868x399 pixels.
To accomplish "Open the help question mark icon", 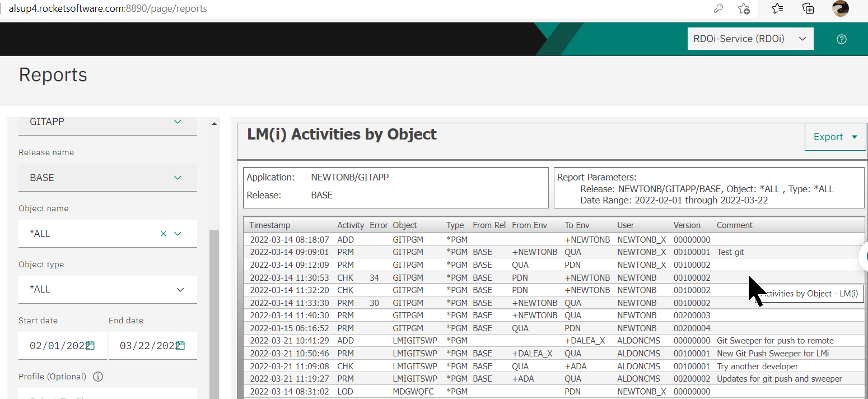I will point(841,39).
